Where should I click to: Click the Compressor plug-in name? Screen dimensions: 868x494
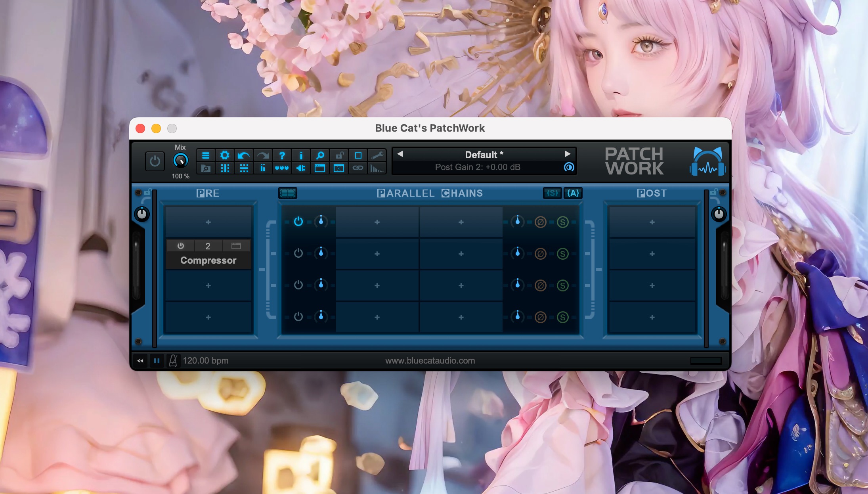pos(208,260)
